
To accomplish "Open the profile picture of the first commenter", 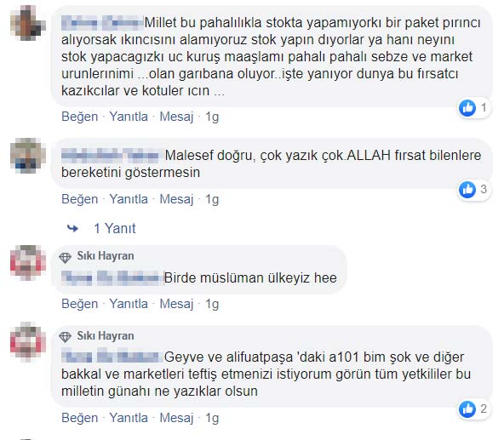I will pyautogui.click(x=27, y=24).
